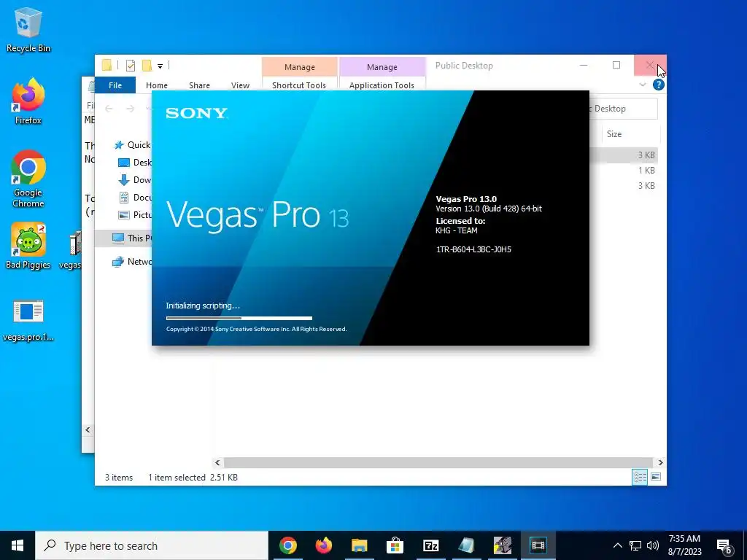Open the Windows Start menu

(18, 545)
